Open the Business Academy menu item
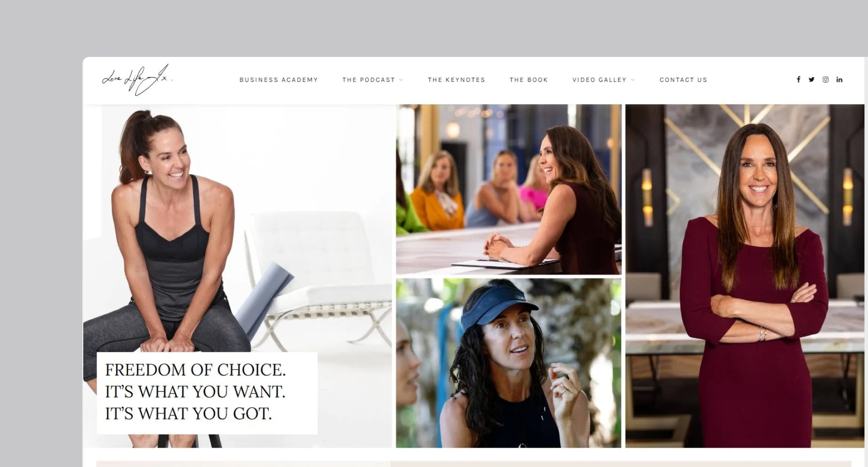The width and height of the screenshot is (868, 467). 279,80
